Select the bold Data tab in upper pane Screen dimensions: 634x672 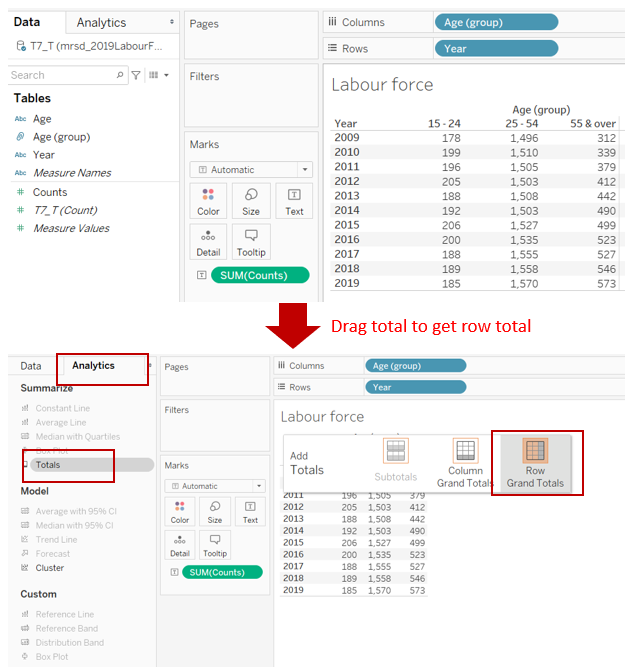27,21
